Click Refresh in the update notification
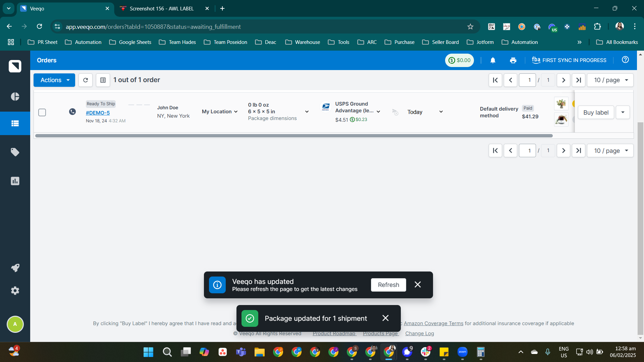Viewport: 644px width, 362px height. coord(388,285)
